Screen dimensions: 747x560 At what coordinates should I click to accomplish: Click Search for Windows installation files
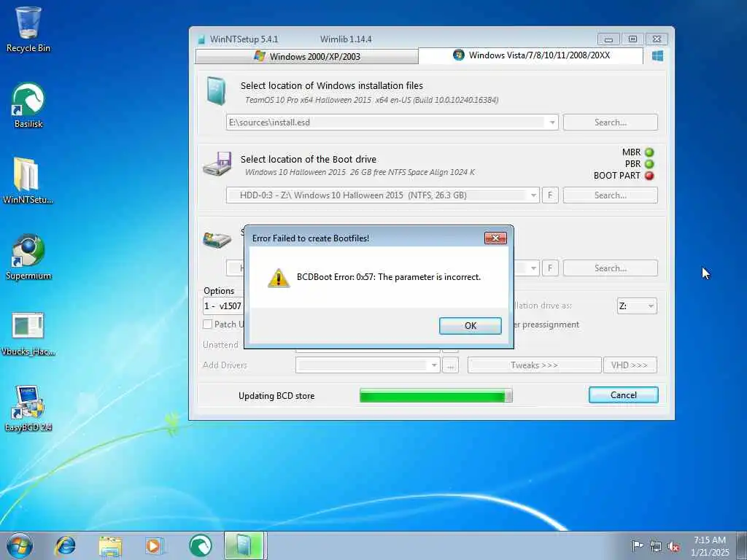click(x=611, y=122)
